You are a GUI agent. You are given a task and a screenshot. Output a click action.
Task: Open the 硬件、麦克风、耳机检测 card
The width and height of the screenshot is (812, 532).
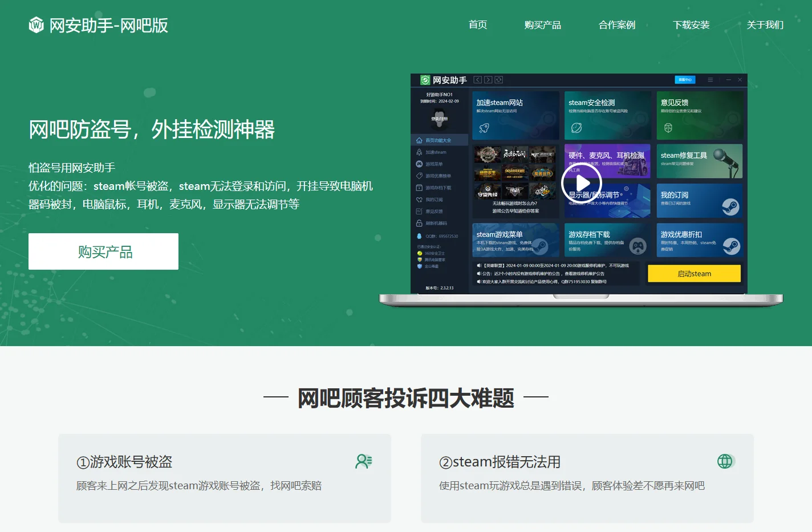pyautogui.click(x=607, y=161)
